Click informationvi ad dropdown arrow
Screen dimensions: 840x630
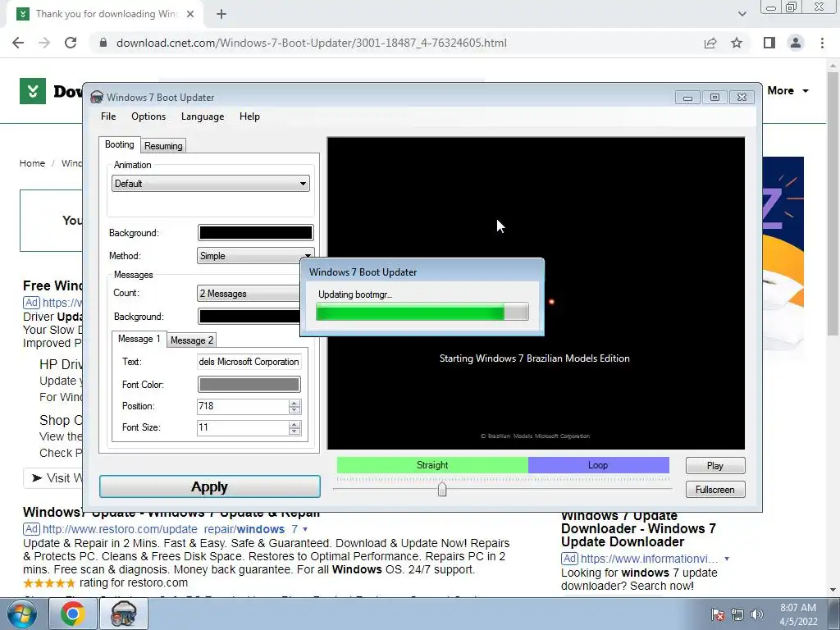(727, 559)
